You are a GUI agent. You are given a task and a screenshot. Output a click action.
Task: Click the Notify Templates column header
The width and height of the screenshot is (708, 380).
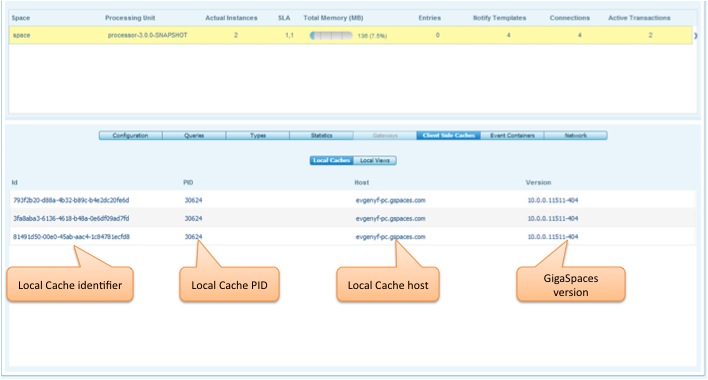click(499, 18)
